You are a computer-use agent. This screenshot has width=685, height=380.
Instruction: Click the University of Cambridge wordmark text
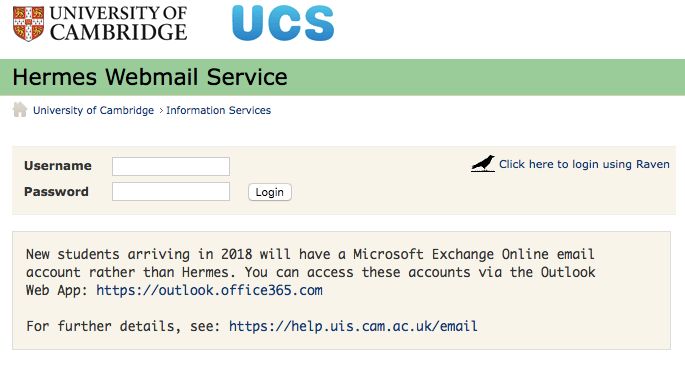pos(118,24)
